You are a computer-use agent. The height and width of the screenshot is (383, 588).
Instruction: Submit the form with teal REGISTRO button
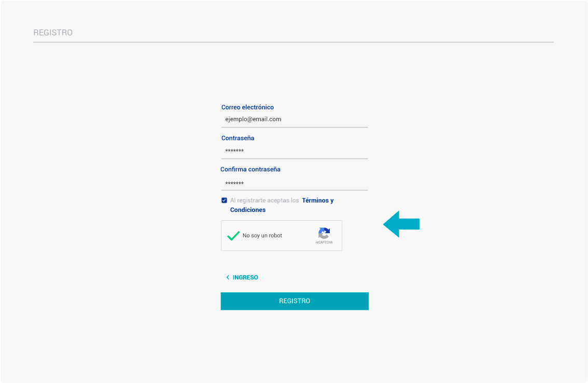click(x=295, y=301)
